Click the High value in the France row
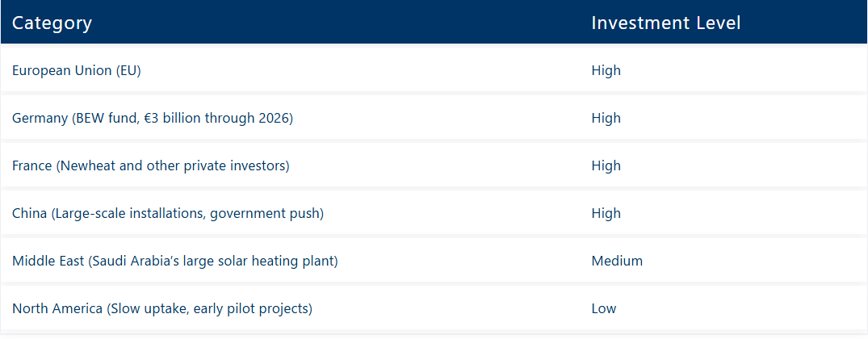868x339 pixels. [x=606, y=165]
